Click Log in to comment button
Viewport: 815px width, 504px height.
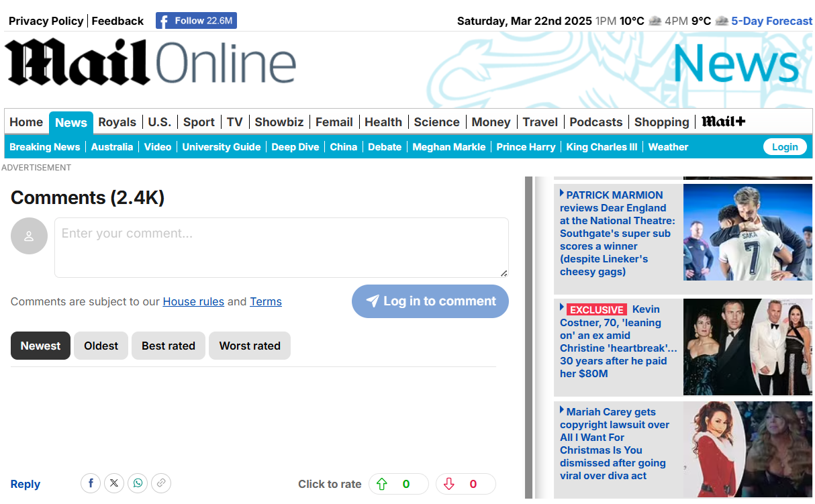click(430, 301)
